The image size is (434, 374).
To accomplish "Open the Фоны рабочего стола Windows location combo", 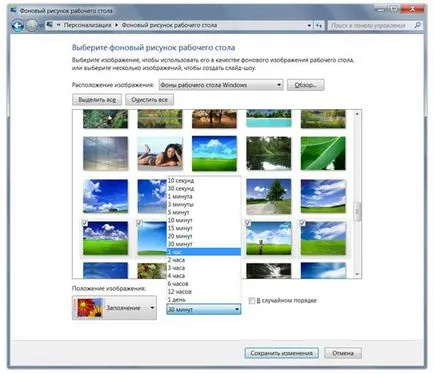I will pos(221,85).
